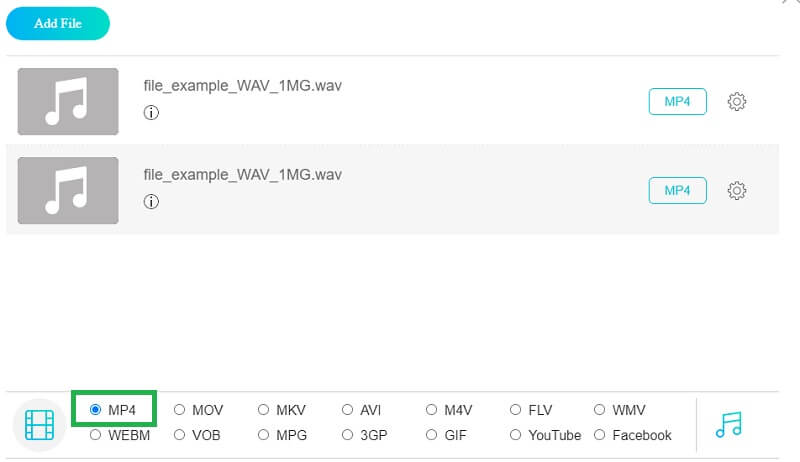Select the Facebook preset option

(600, 435)
